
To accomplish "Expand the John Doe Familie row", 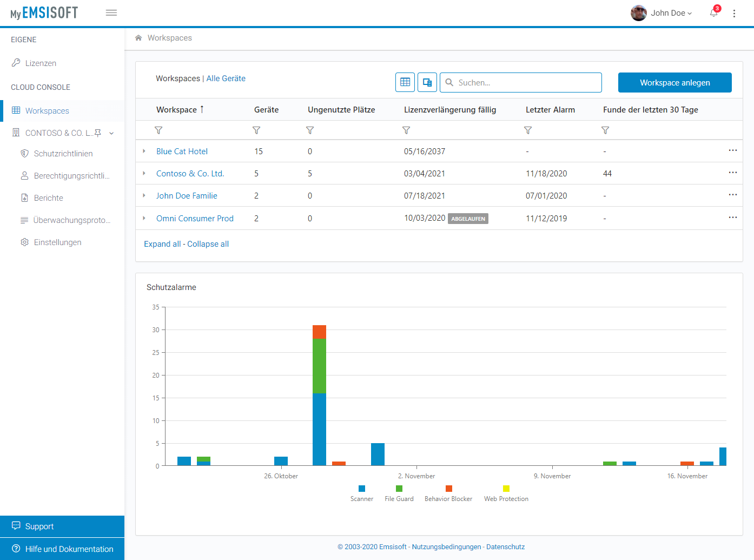I will [144, 195].
